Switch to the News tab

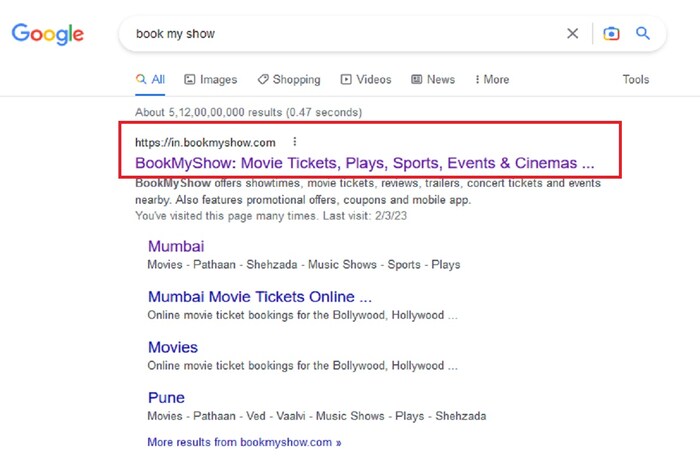tap(433, 79)
